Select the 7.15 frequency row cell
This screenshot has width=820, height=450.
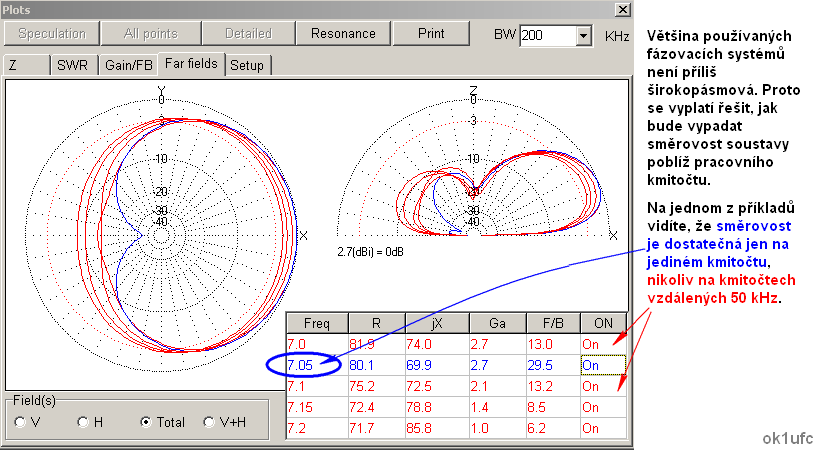tap(316, 408)
